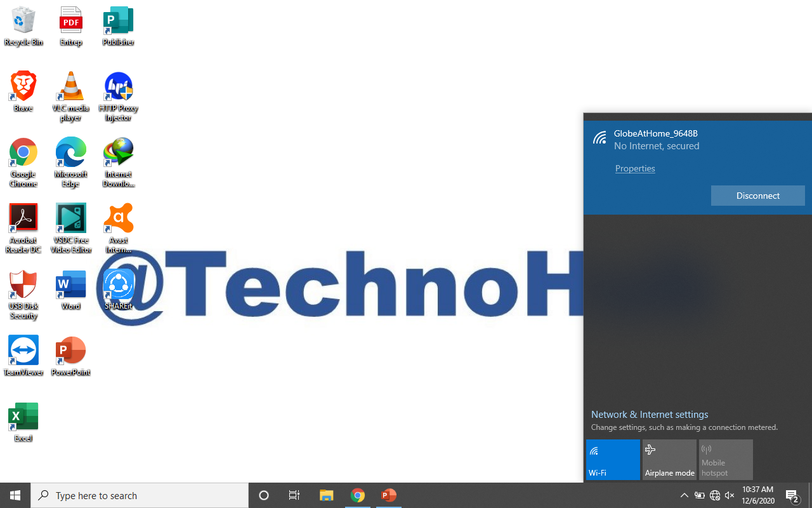Switch to PowerPoint on the taskbar

pyautogui.click(x=389, y=495)
